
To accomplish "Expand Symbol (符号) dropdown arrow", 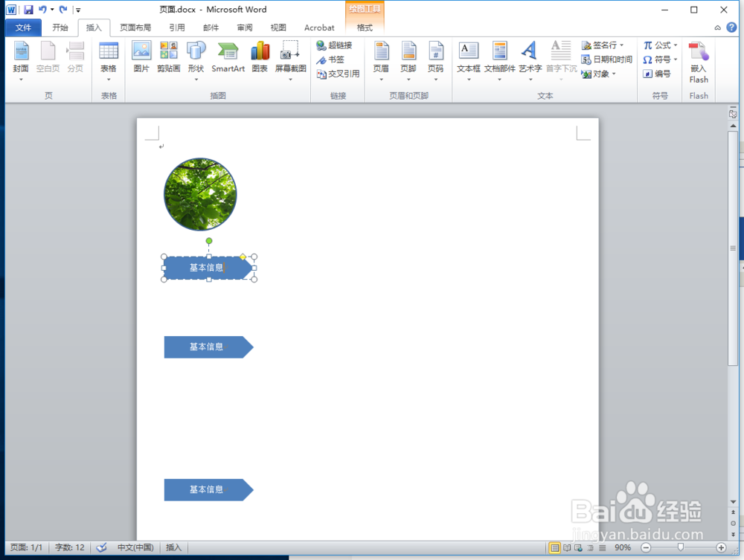I will (676, 59).
